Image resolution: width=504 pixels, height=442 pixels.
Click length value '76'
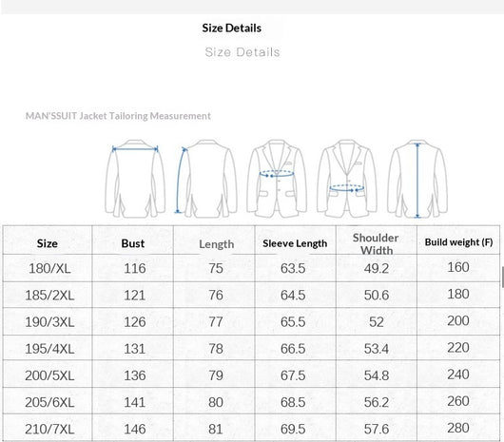[216, 296]
